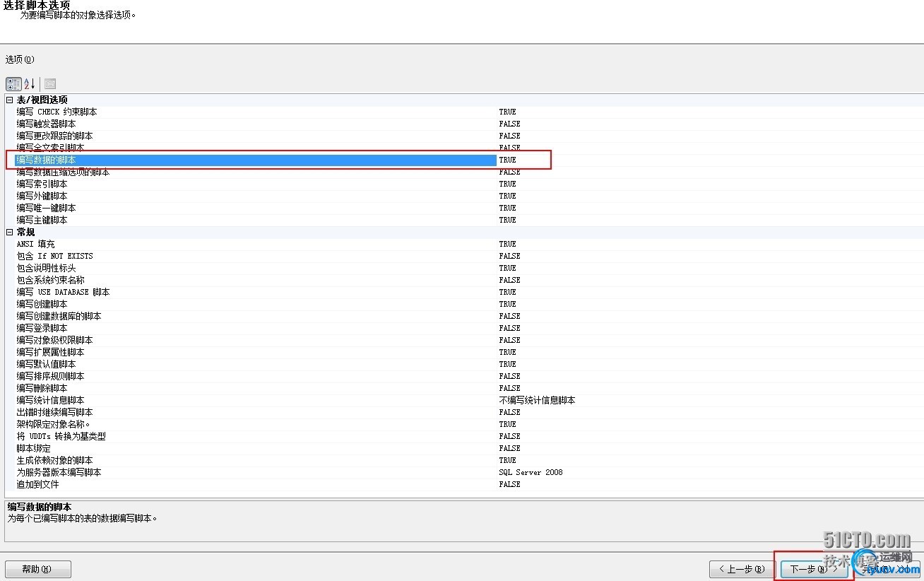Viewport: 924px width, 581px height.
Task: Switch the options grid to categorized view
Action: click(x=13, y=83)
